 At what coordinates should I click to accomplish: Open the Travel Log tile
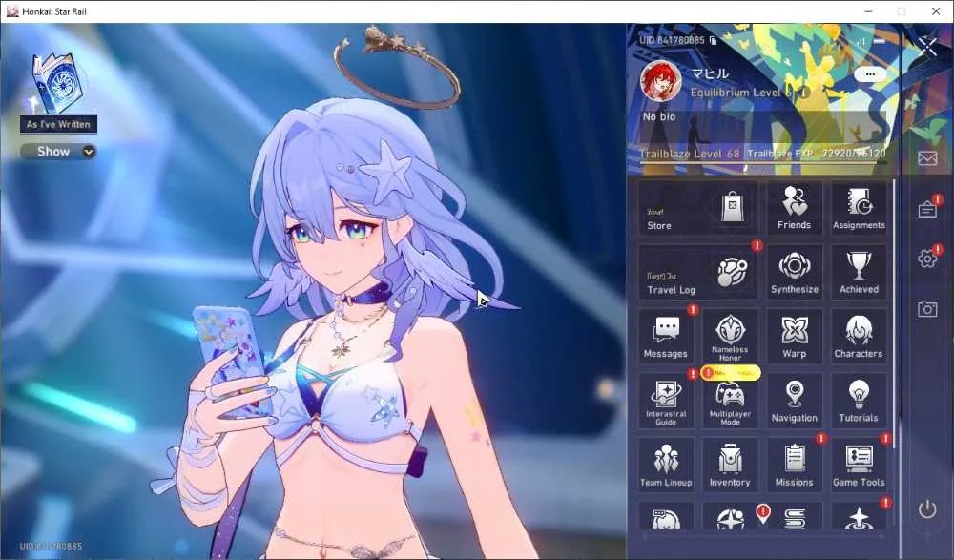click(x=698, y=273)
